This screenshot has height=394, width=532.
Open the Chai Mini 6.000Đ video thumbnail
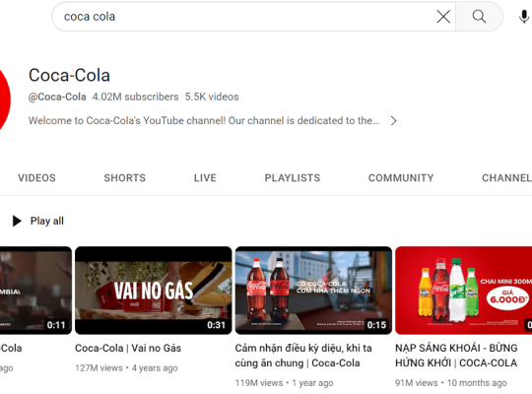pyautogui.click(x=463, y=291)
